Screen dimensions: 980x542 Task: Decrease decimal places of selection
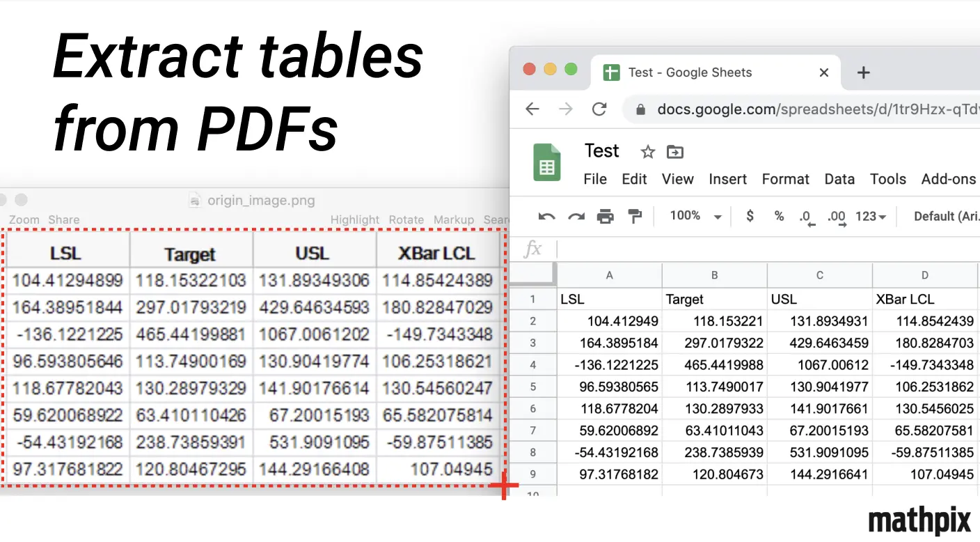tap(806, 216)
